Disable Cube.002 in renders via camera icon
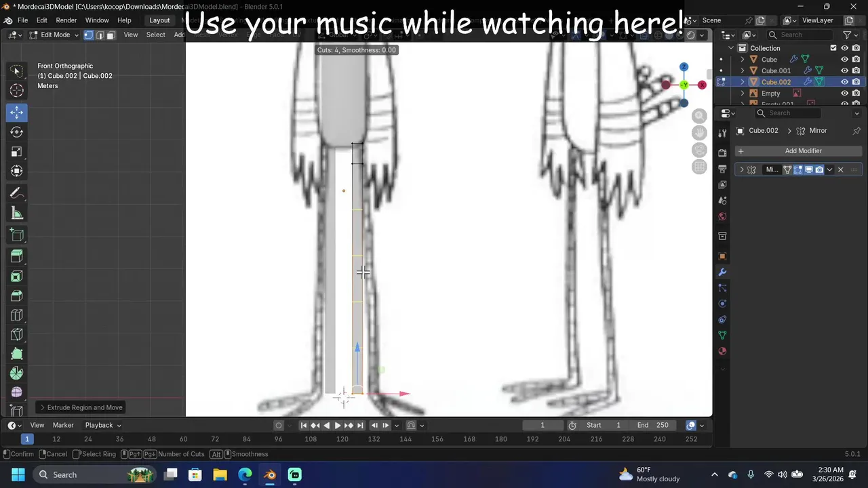868x488 pixels. click(x=856, y=82)
